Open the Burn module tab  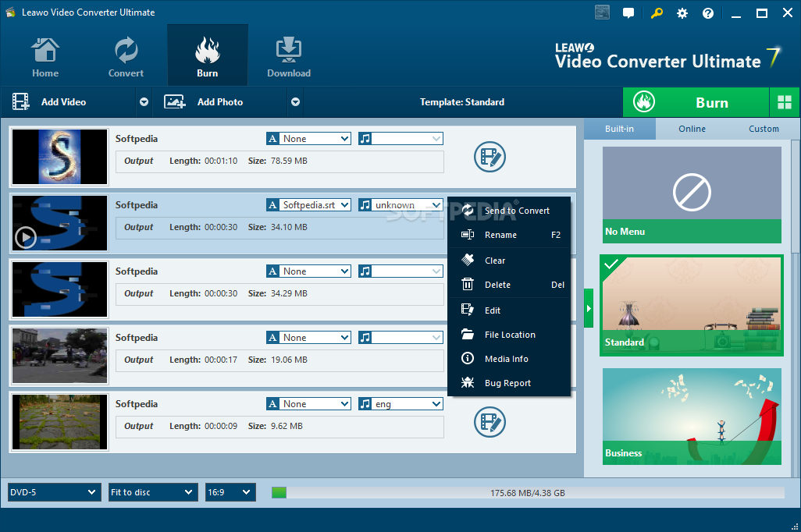[208, 55]
